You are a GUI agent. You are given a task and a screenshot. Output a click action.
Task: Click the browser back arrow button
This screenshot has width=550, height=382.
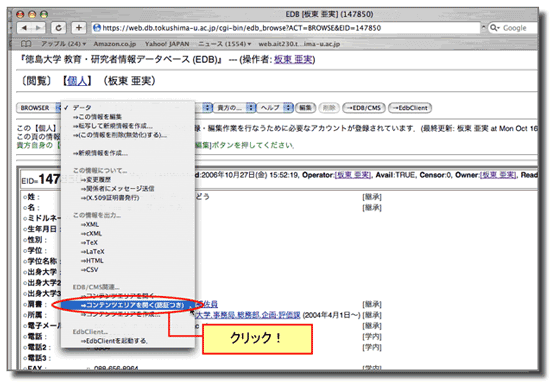(24, 28)
